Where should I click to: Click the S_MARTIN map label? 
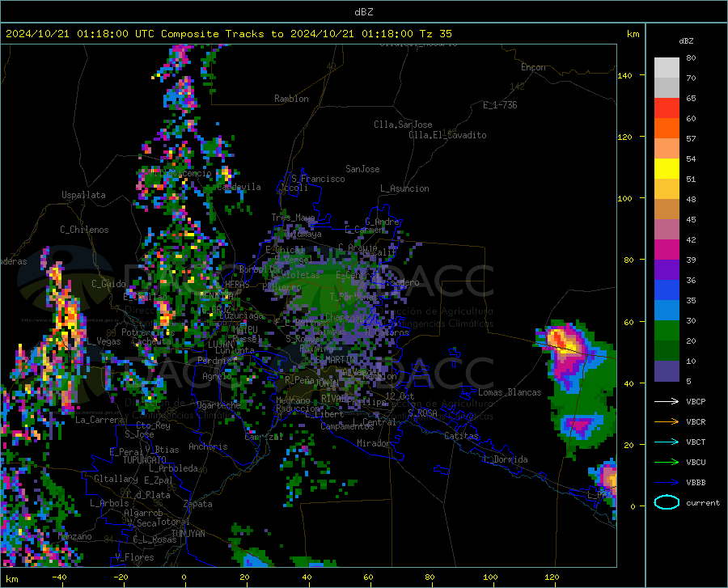pyautogui.click(x=335, y=360)
